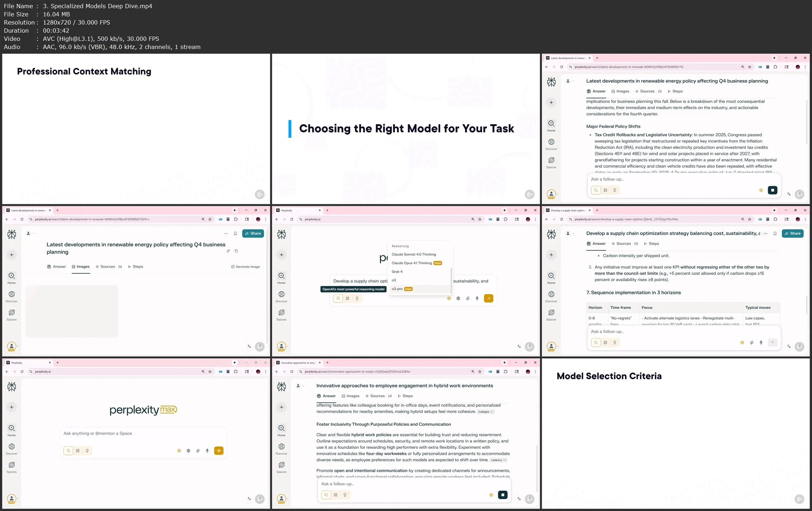Open Sources tab in top-right renewable energy frame
This screenshot has width=812, height=511.
tap(648, 91)
